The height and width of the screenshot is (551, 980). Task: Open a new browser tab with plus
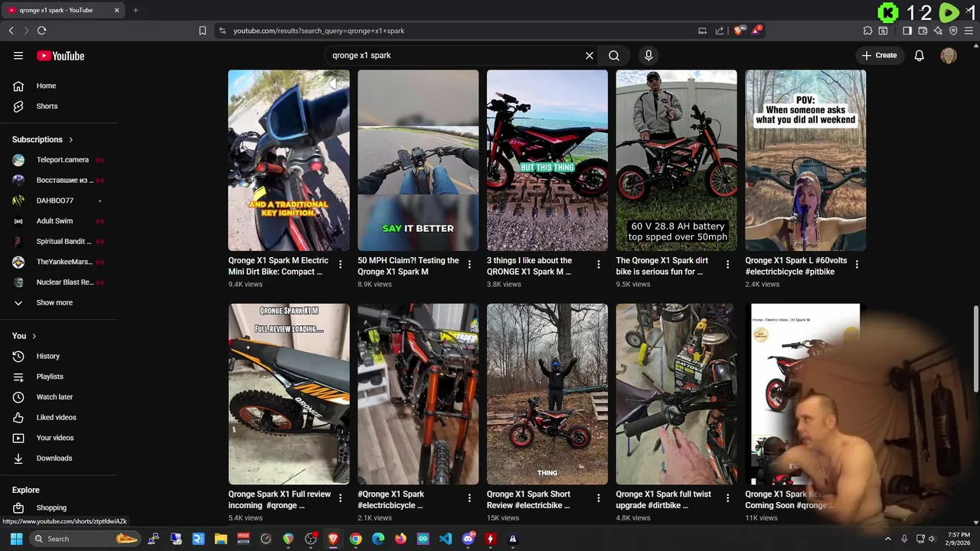136,10
